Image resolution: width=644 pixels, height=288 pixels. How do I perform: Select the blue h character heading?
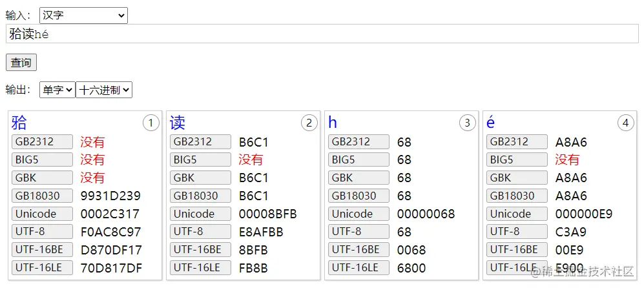click(x=333, y=123)
